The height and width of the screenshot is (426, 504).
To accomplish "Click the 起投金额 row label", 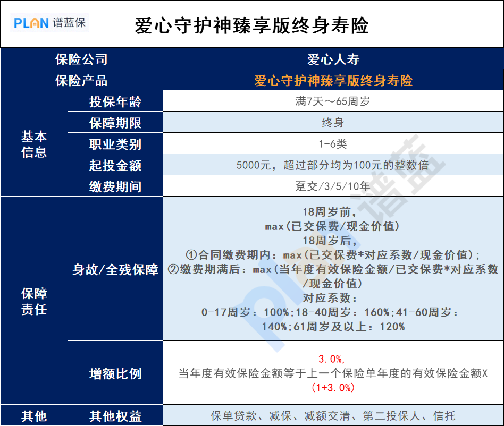I will coord(115,165).
